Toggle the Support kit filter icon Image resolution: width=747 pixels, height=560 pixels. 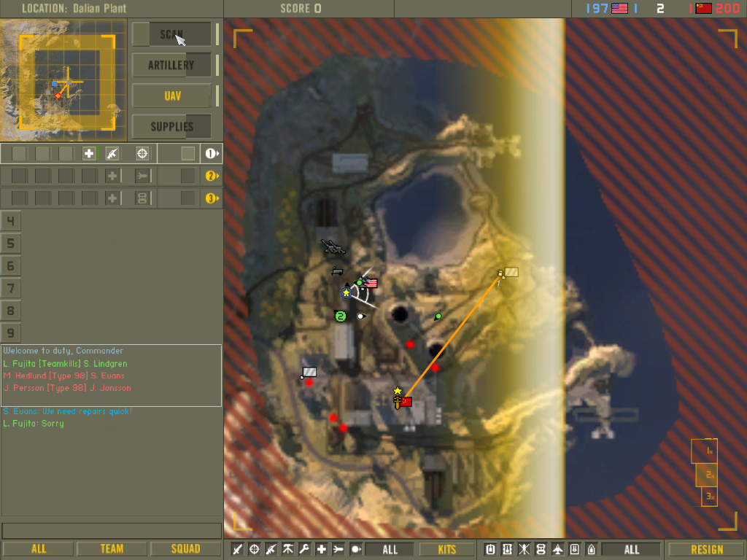click(287, 550)
